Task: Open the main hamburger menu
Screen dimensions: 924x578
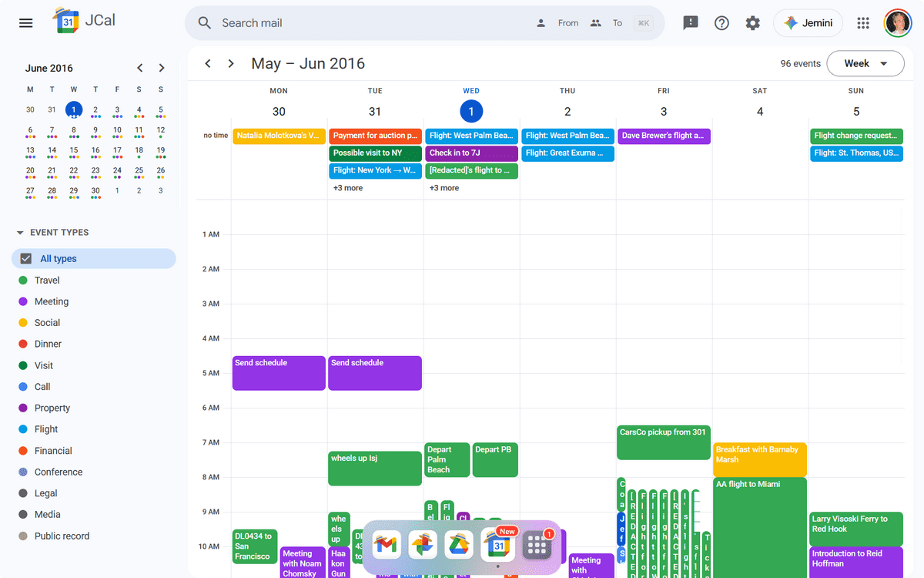Action: pos(26,23)
